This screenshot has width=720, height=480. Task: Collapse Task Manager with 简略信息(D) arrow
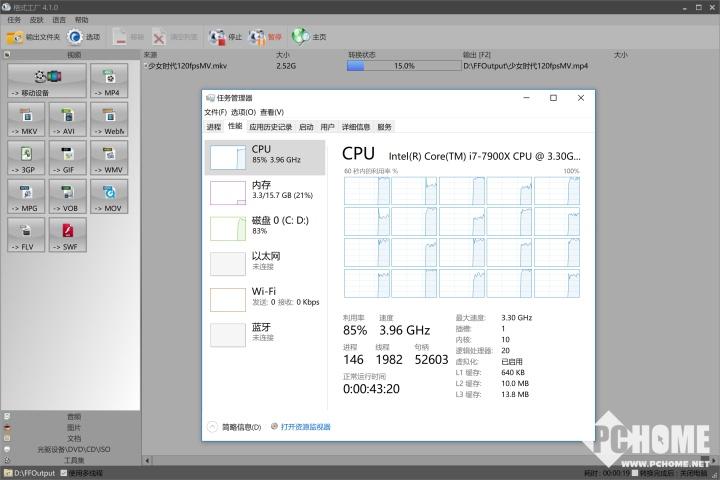click(x=212, y=427)
